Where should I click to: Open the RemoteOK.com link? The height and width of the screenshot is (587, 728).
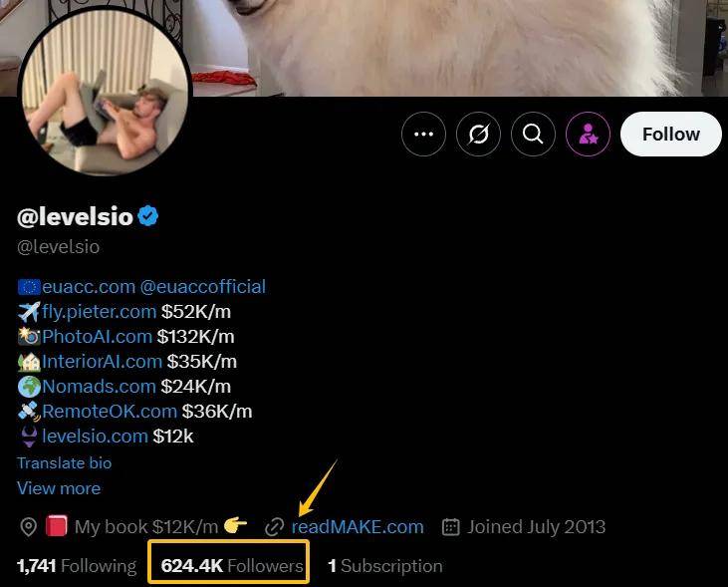(110, 412)
